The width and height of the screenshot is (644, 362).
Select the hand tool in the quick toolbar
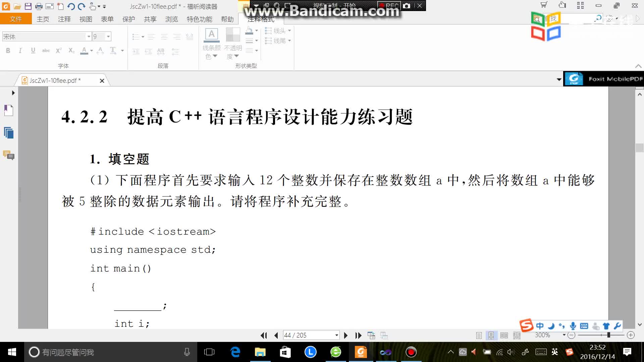[x=93, y=6]
